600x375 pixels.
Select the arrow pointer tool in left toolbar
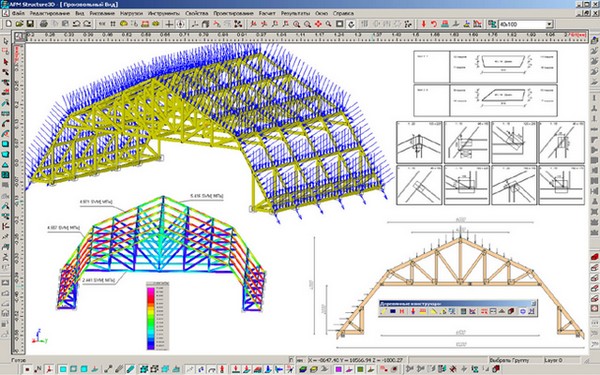5,41
